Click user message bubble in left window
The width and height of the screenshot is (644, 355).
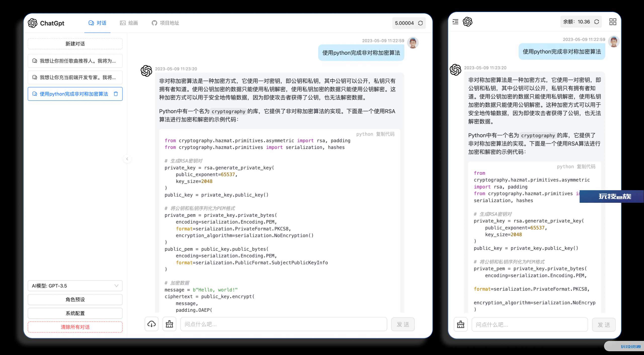(361, 53)
